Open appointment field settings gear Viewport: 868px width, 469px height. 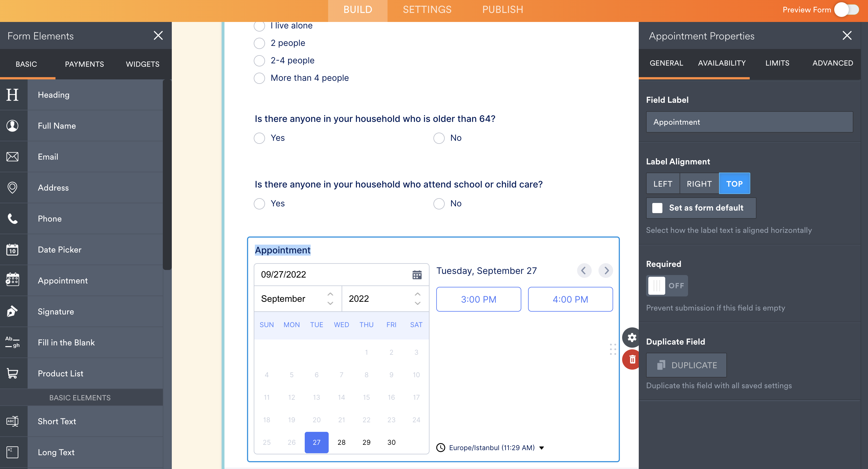point(632,337)
